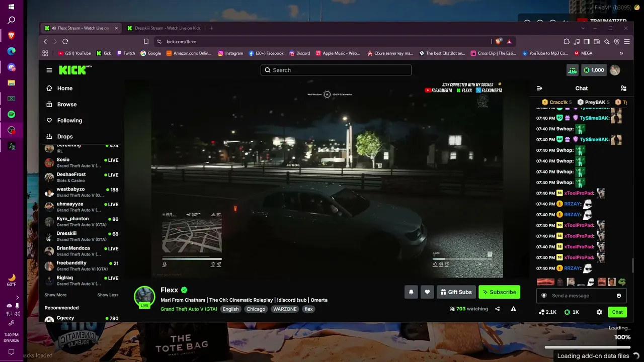Image resolution: width=644 pixels, height=362 pixels.
Task: Open the browser extensions puzzle icon
Action: 567,42
